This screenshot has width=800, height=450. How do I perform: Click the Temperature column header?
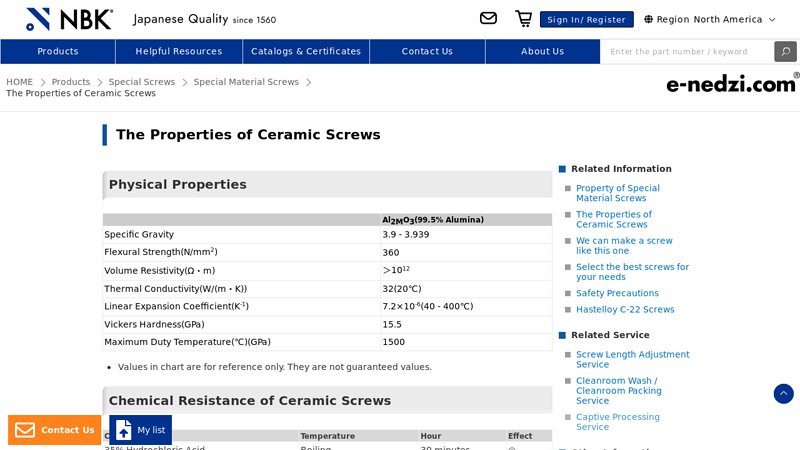click(x=328, y=436)
